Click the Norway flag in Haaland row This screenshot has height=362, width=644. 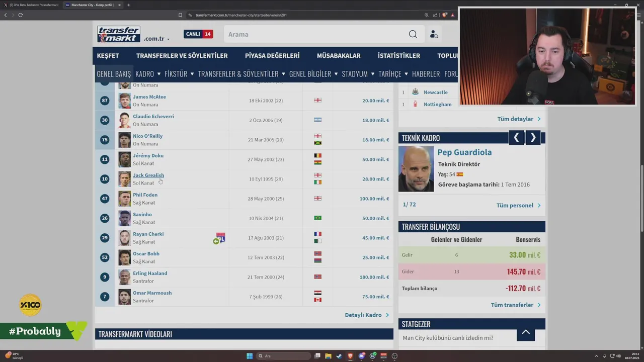(x=317, y=277)
